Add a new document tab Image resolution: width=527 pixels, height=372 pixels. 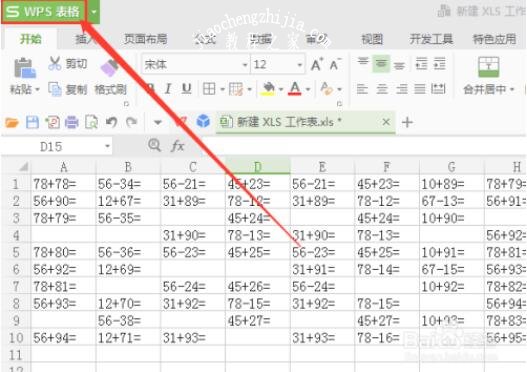407,122
